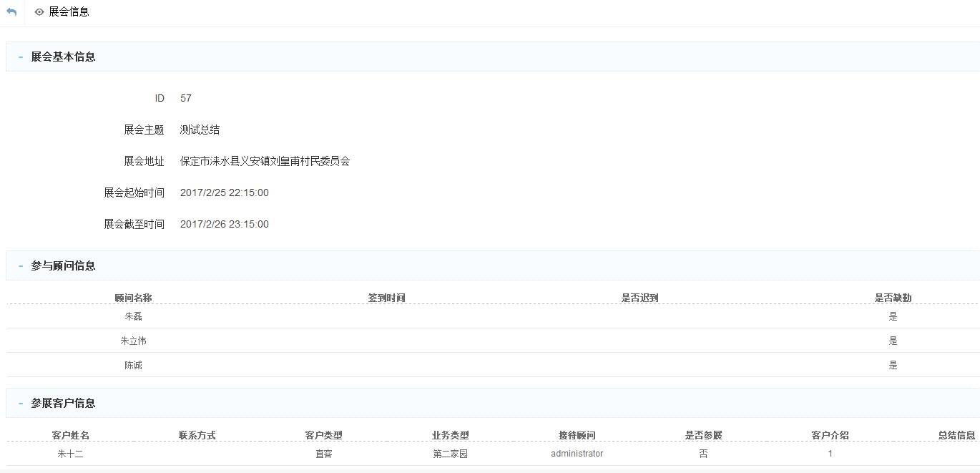Click the collapse icon for 参与顾问信息

click(19, 265)
